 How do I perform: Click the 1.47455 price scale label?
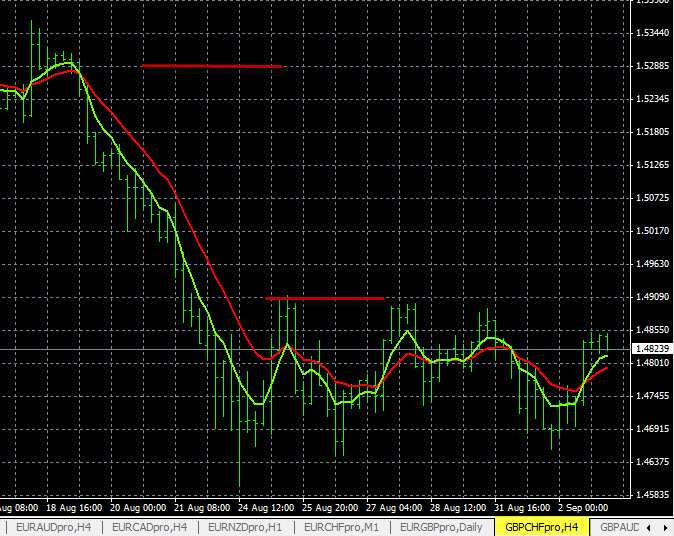pos(653,396)
